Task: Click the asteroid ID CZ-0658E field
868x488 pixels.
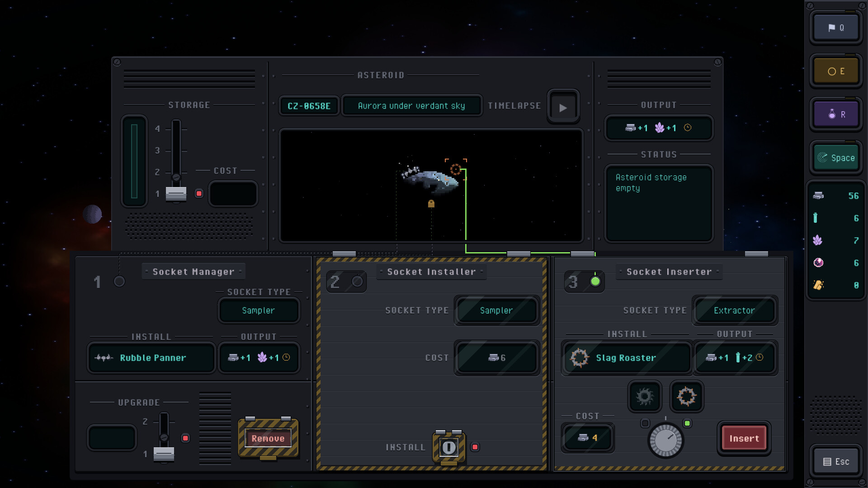Action: pos(309,106)
